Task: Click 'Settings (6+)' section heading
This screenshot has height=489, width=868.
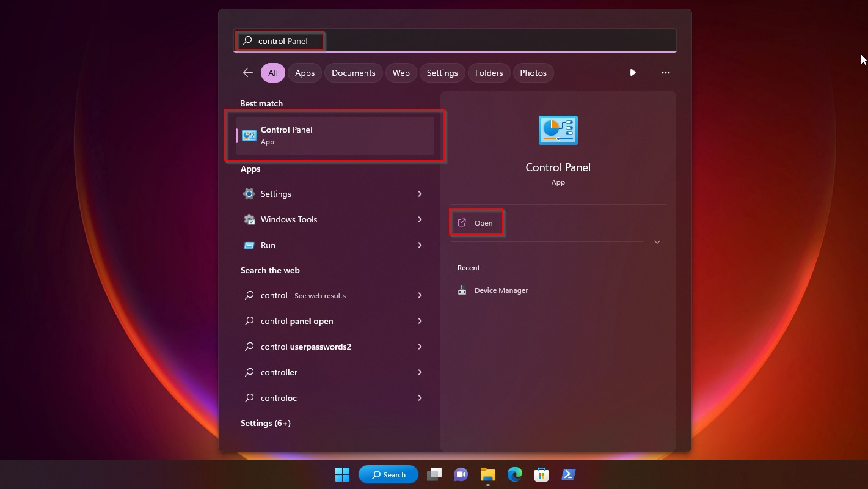Action: pos(266,423)
